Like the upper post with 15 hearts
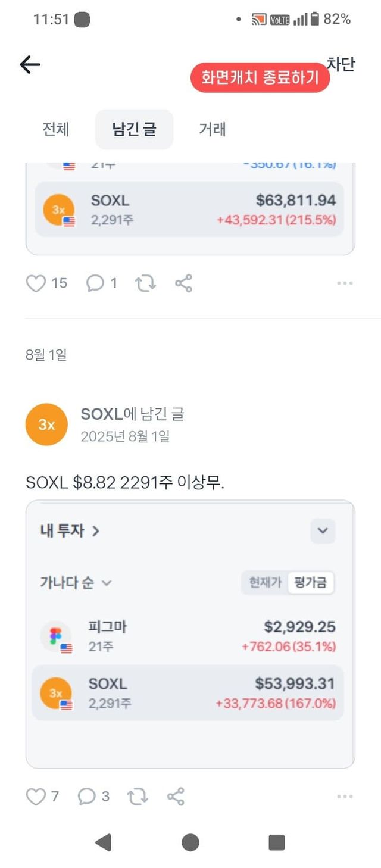The height and width of the screenshot is (868, 381). click(x=36, y=283)
